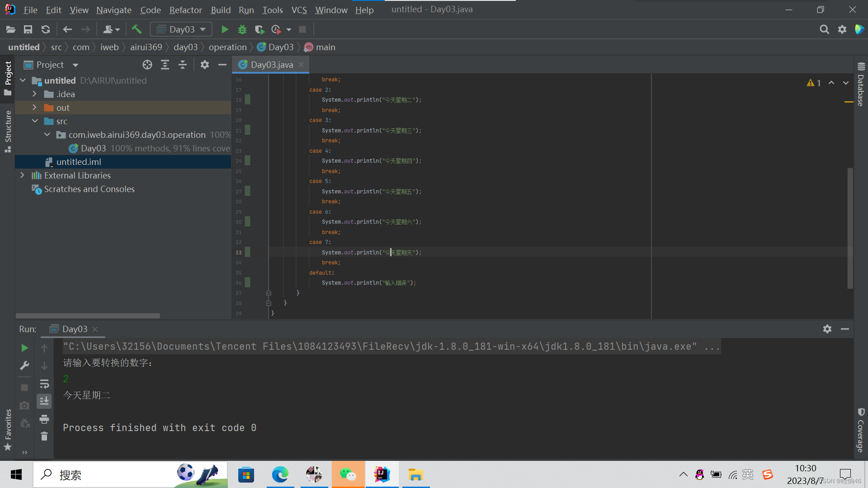Print console output using printer icon
This screenshot has width=868, height=488.
(44, 419)
